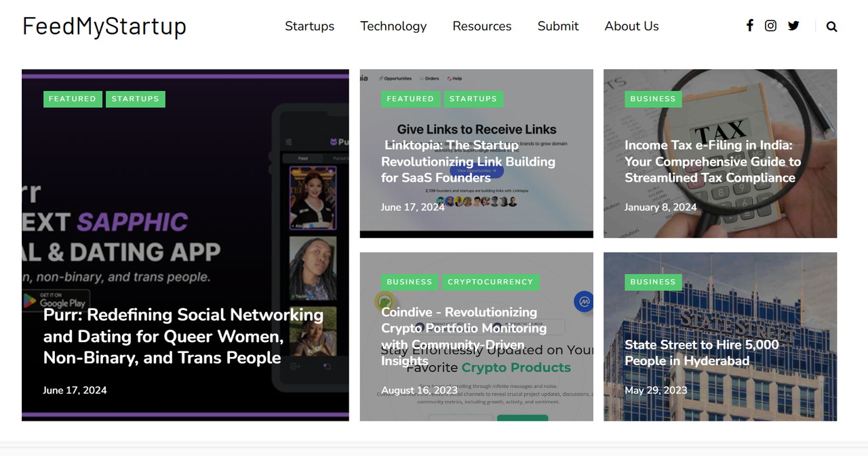Click STARTUPS tag on Purr article

[135, 99]
